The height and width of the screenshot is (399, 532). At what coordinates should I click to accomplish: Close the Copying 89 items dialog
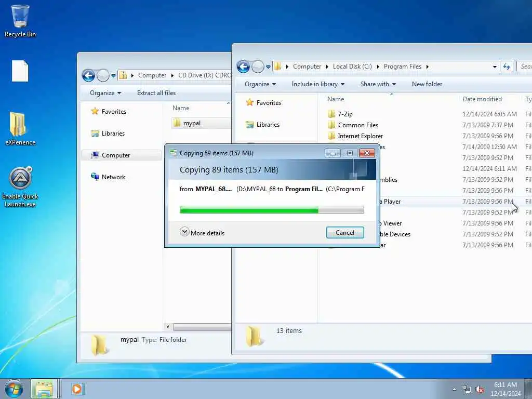367,153
